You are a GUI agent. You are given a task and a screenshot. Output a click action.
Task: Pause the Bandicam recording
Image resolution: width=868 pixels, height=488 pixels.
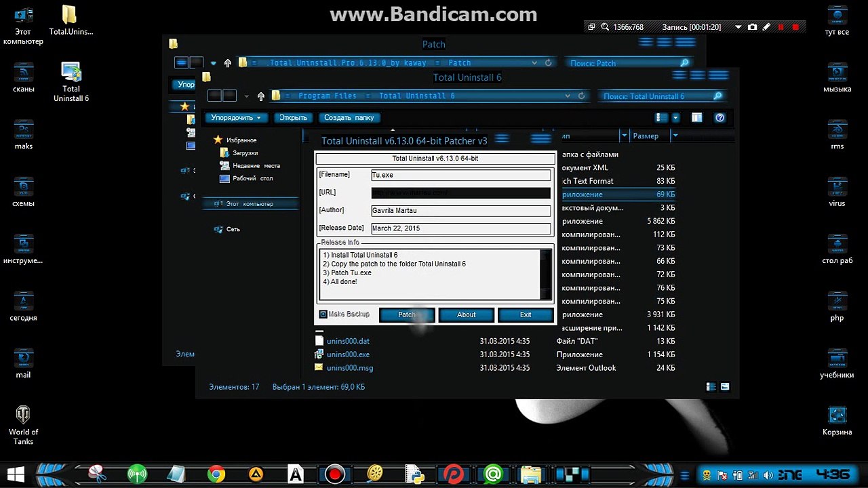[x=781, y=27]
